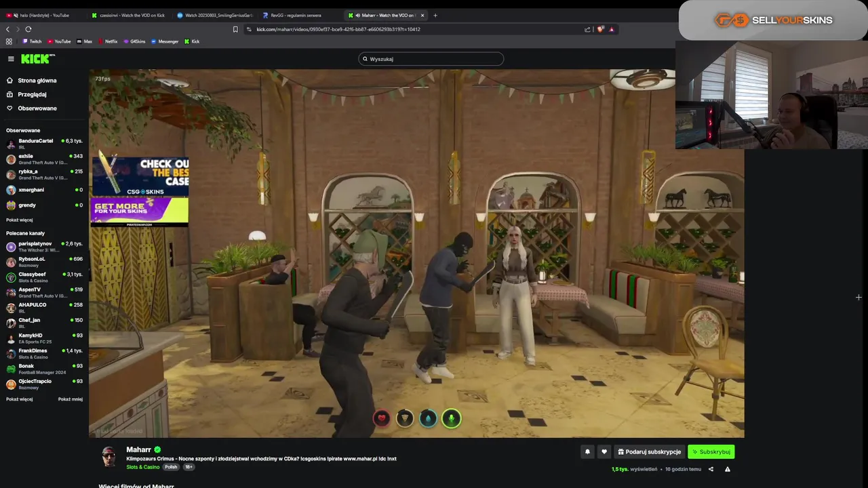Screen dimensions: 868x488
Task: Click the food hunger icon in game HUD
Action: tap(405, 419)
